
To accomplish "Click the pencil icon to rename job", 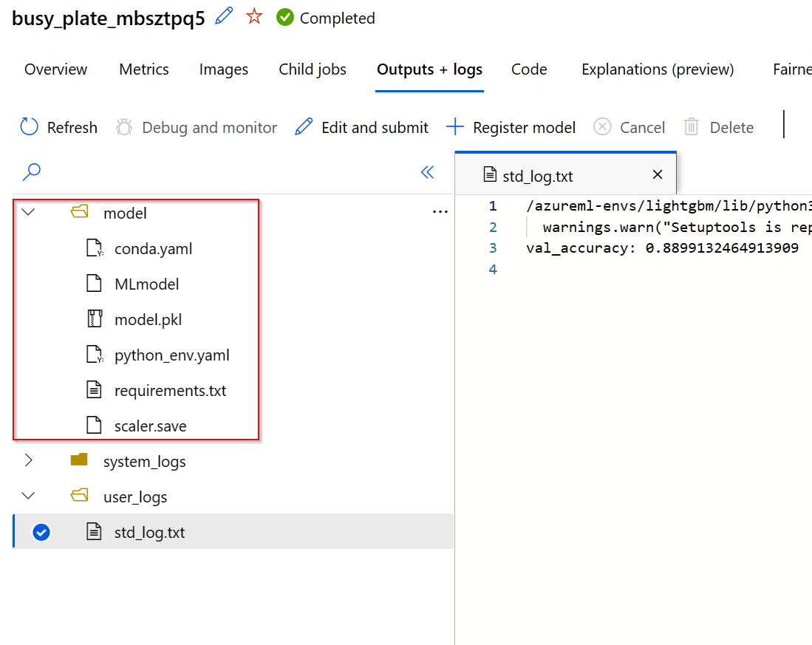I will pos(224,17).
